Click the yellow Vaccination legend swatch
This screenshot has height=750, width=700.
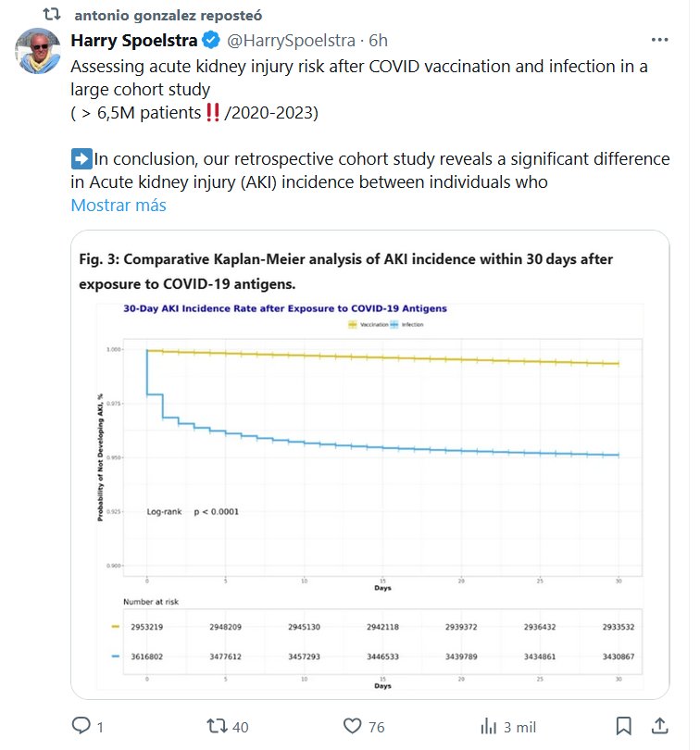tap(353, 326)
